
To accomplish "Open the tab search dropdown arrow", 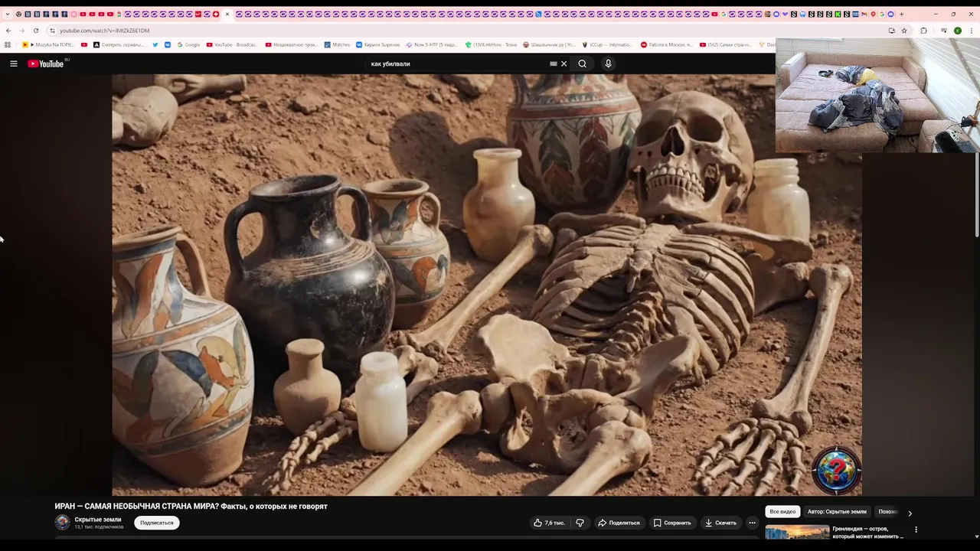I will pyautogui.click(x=8, y=14).
